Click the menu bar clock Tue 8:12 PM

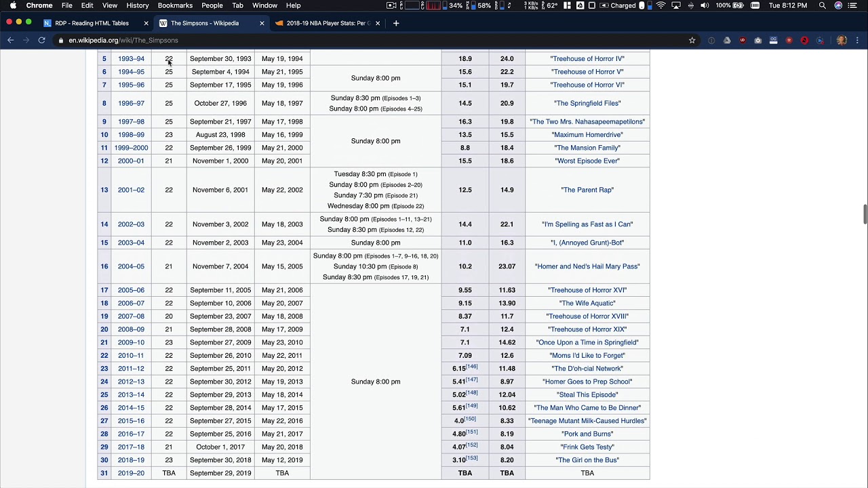point(788,5)
